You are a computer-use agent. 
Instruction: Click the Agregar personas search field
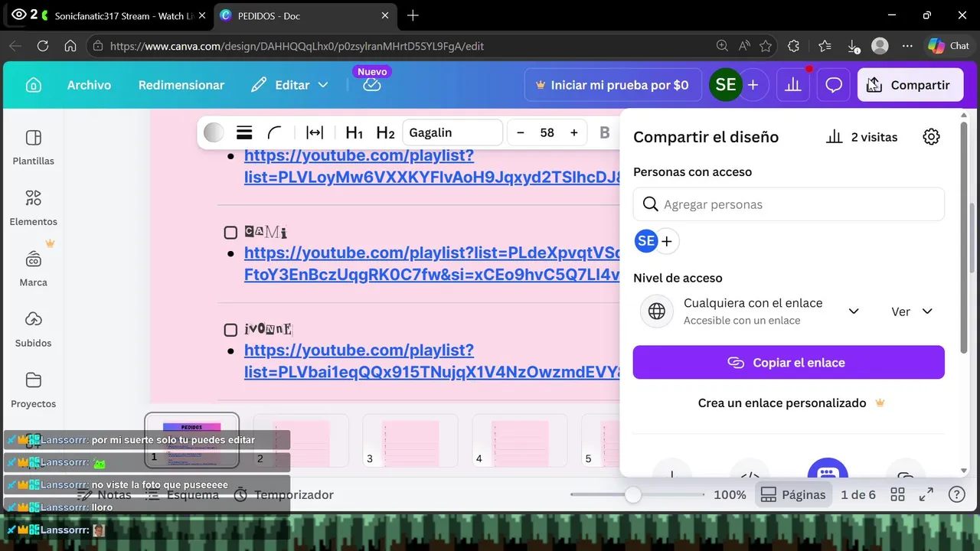789,204
